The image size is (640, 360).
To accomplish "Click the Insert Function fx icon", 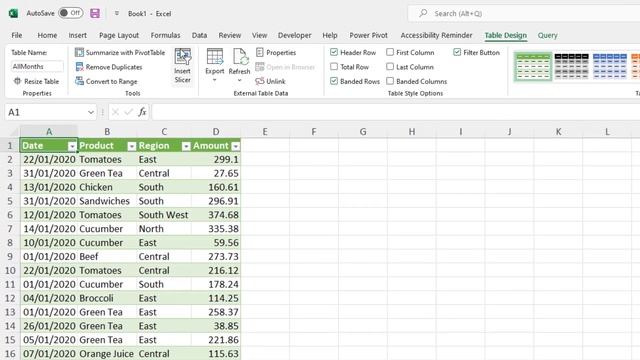I will [x=142, y=112].
